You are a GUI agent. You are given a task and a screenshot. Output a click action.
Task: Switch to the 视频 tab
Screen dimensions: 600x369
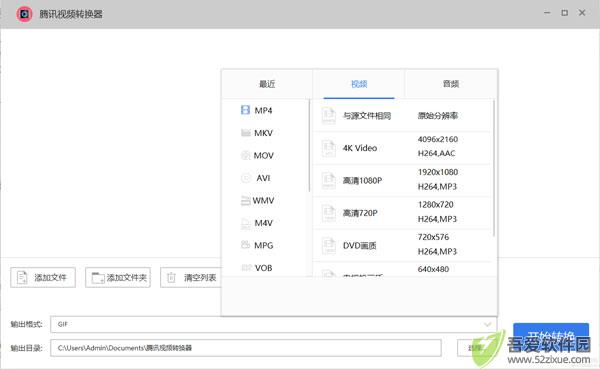coord(359,84)
